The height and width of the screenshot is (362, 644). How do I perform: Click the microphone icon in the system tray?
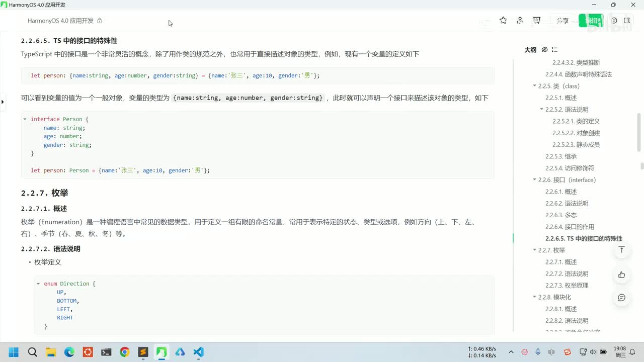[538, 352]
